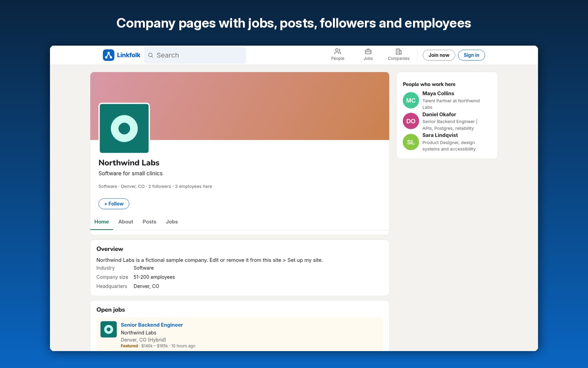588x368 pixels.
Task: Click '51-200 employees' company size value
Action: pyautogui.click(x=154, y=277)
